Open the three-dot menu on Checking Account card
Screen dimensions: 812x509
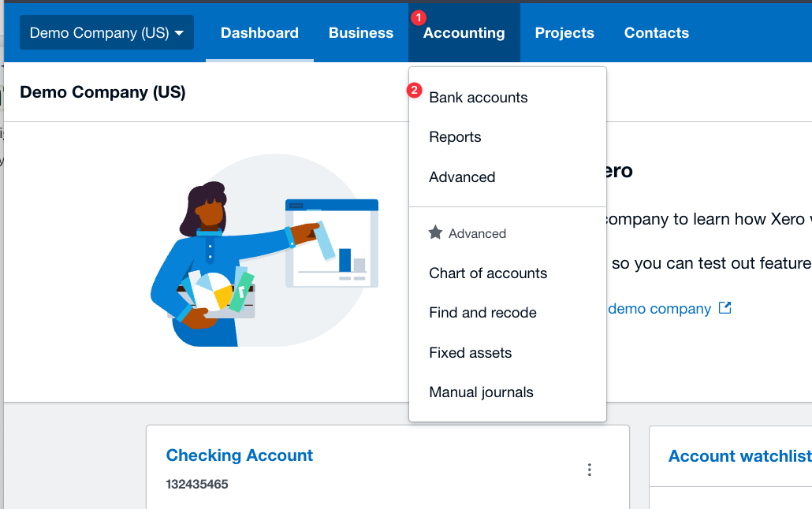(x=589, y=469)
